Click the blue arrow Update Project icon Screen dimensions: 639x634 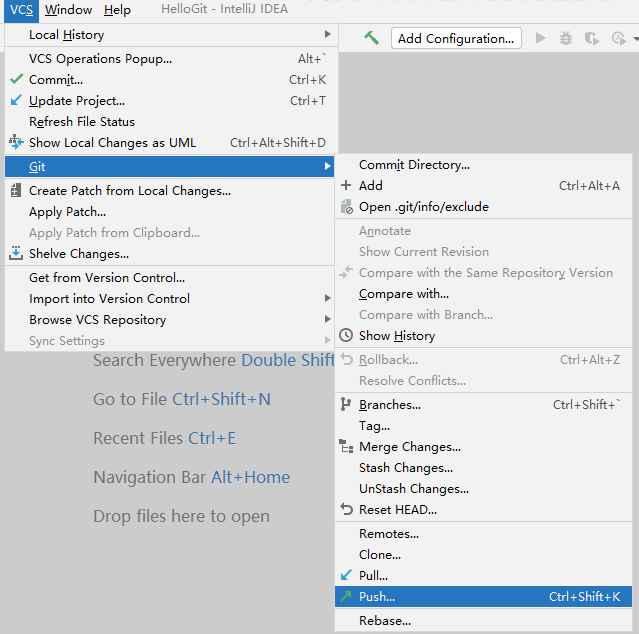[x=16, y=100]
